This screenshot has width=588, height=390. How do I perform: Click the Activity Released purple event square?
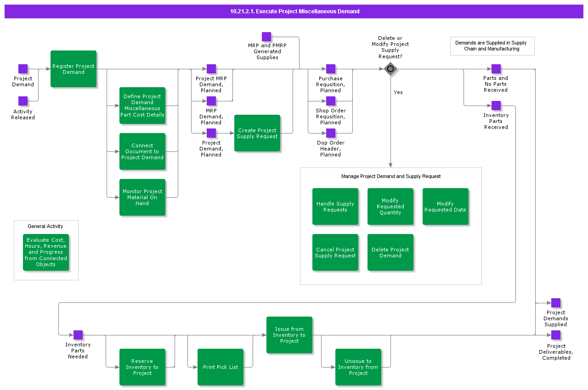click(x=23, y=101)
